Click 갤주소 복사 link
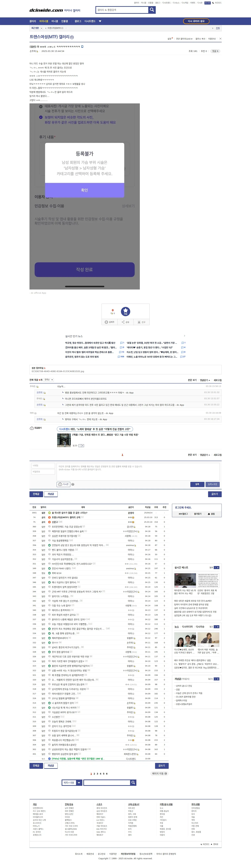251x868 pixels. (200, 39)
